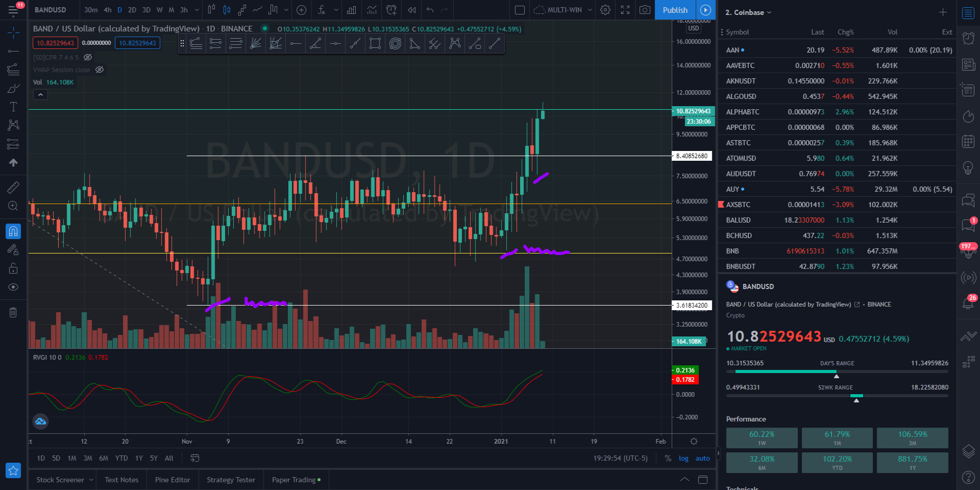Open the indicator templates dropdown arrow

point(336,10)
